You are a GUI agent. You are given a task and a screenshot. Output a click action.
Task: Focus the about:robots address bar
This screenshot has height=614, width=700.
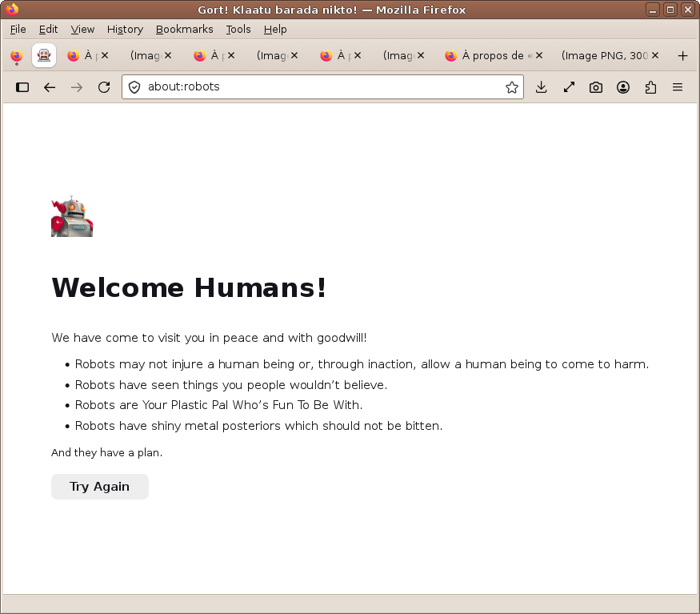tap(322, 86)
